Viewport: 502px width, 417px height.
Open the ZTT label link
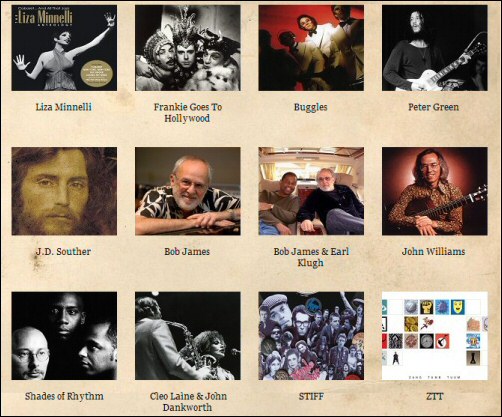(434, 396)
